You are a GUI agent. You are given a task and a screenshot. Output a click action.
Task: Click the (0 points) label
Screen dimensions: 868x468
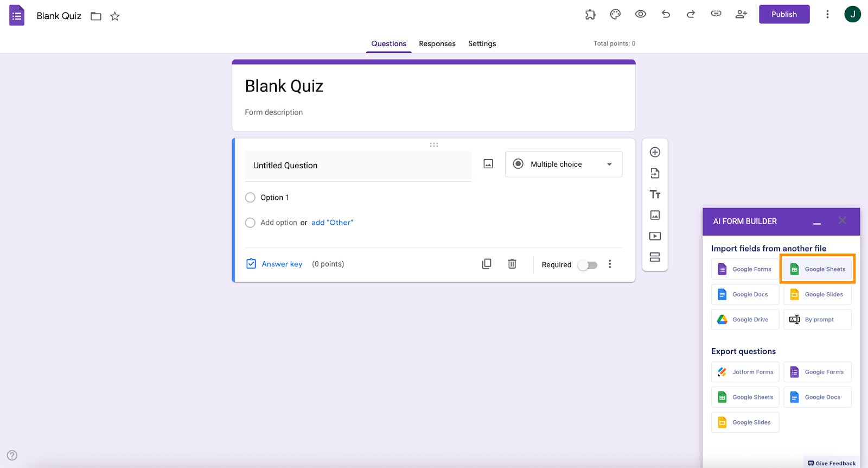tap(328, 264)
